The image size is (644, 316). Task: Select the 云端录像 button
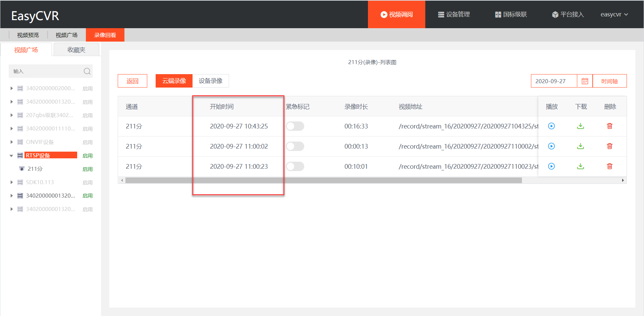pos(174,81)
